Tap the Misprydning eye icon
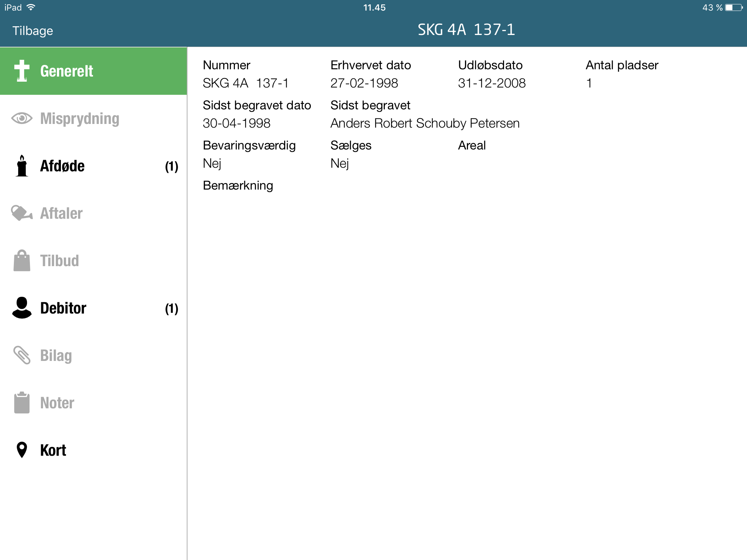Viewport: 747px width, 560px height. click(x=22, y=118)
